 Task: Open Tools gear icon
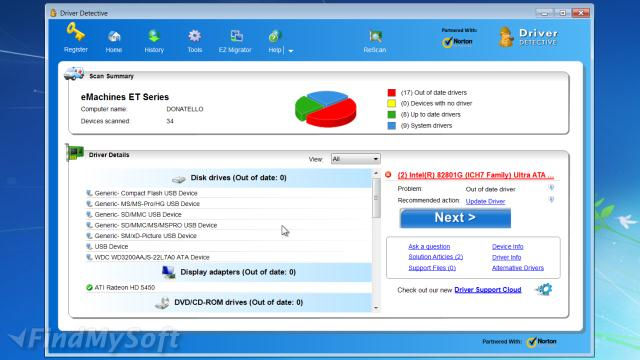[x=195, y=36]
